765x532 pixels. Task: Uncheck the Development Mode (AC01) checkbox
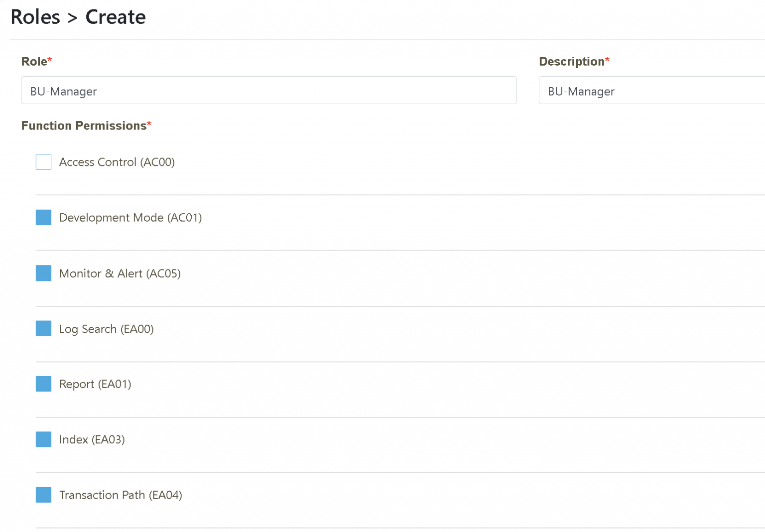pos(43,218)
